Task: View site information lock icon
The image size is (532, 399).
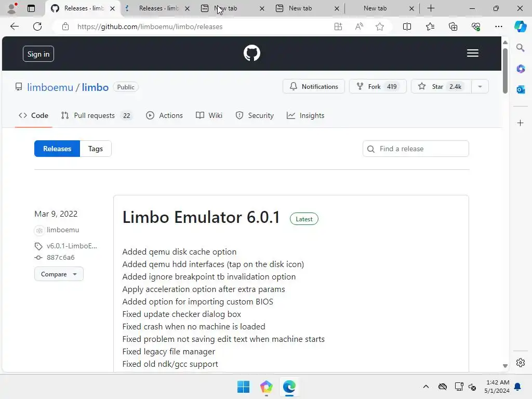Action: click(x=65, y=26)
